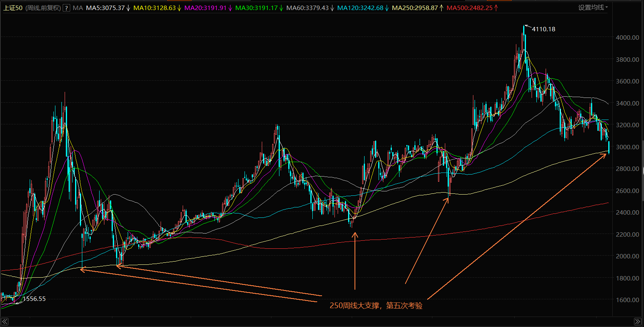Click the 3800.00 price axis label
This screenshot has height=327, width=644.
(x=628, y=59)
